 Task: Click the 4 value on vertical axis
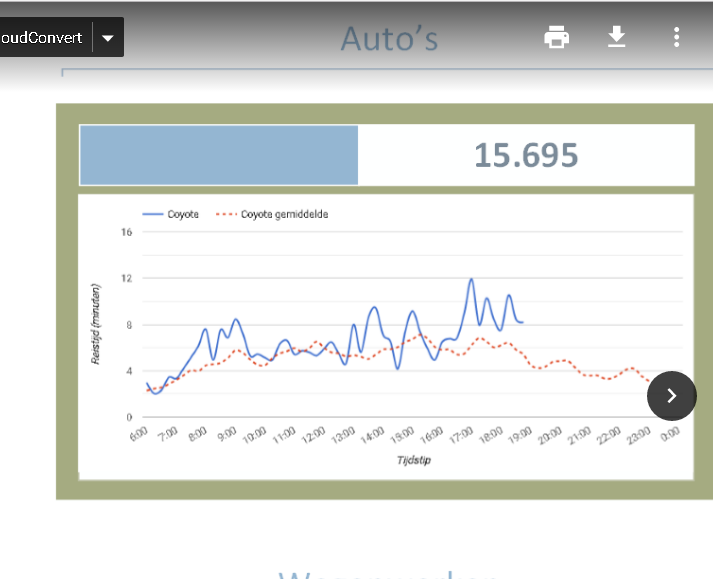tap(129, 371)
